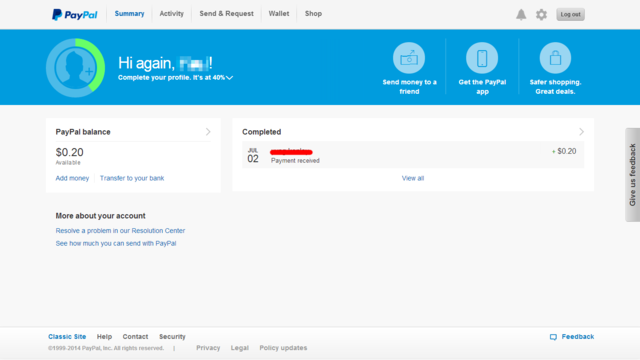Viewport: 640px width, 360px height.
Task: Switch to Classic Site link
Action: point(67,337)
